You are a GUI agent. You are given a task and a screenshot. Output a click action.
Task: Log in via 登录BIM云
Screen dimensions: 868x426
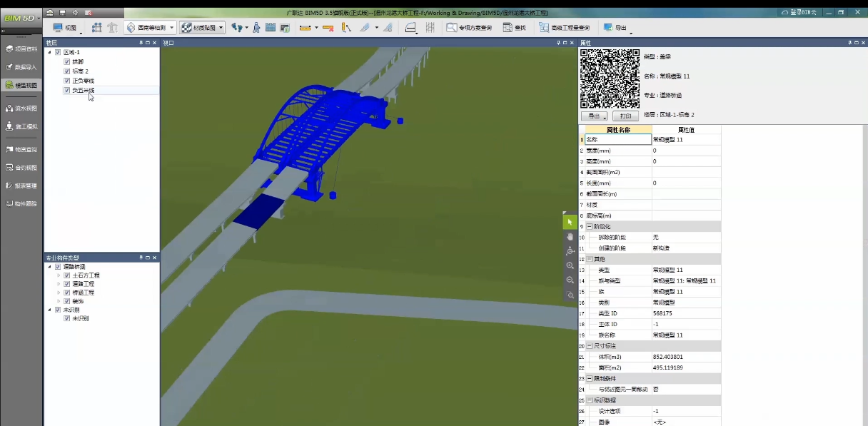click(x=799, y=12)
